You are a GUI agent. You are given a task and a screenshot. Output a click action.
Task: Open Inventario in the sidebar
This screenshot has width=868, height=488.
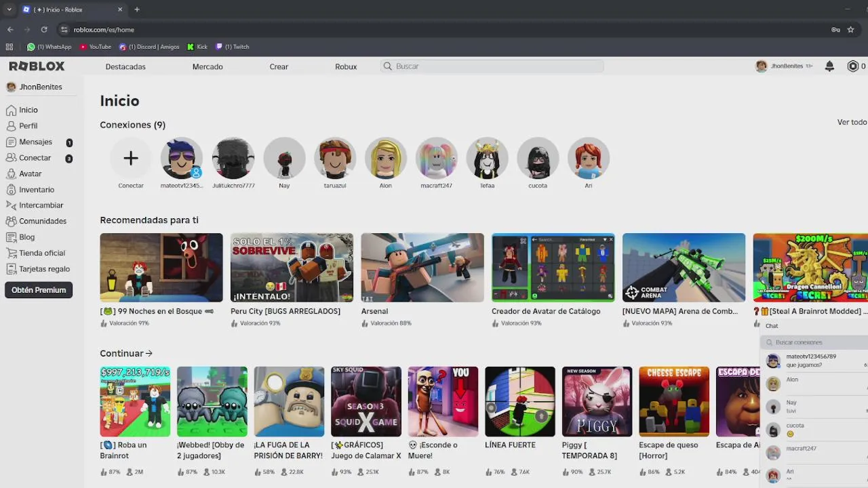[x=30, y=190]
